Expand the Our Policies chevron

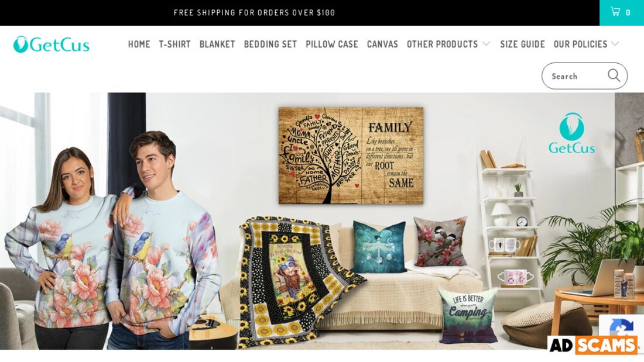click(x=615, y=44)
